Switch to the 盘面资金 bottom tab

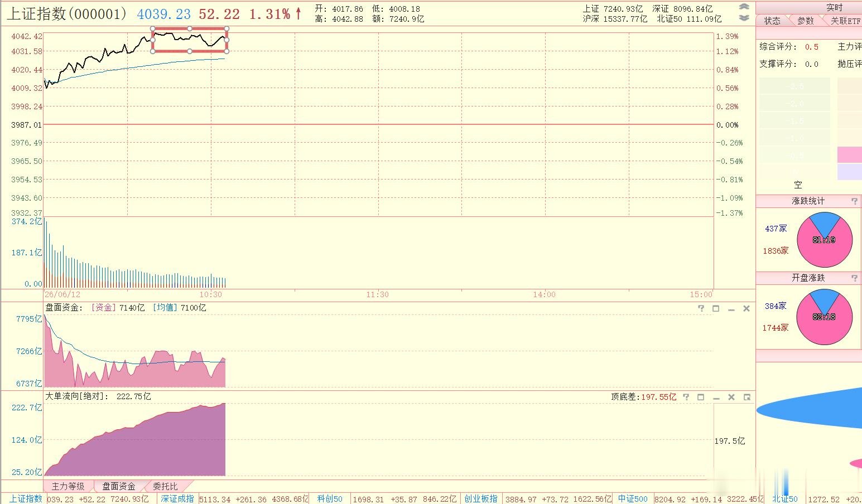118,486
